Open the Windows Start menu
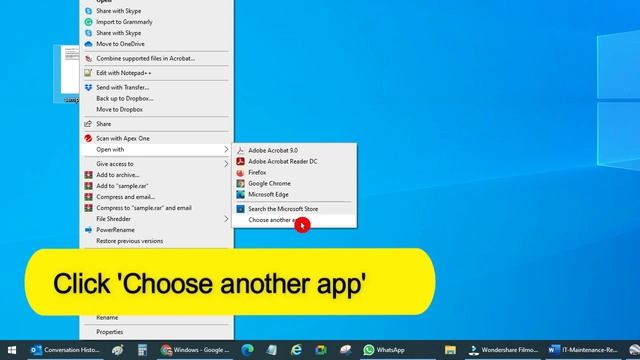 tap(12, 350)
